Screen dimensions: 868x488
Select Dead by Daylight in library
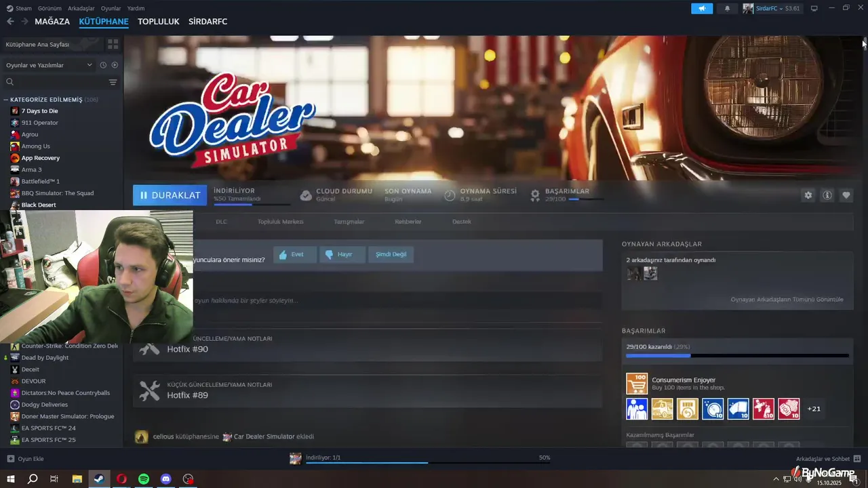pyautogui.click(x=45, y=357)
